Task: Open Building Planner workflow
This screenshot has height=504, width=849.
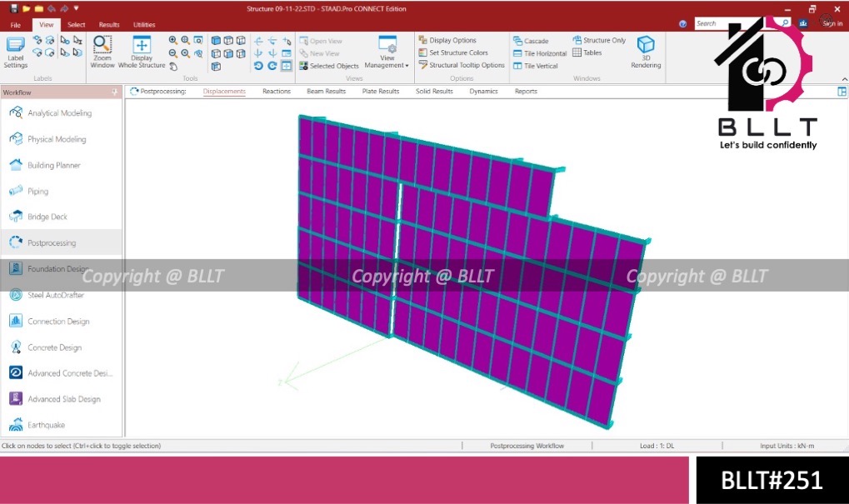Action: (61, 165)
